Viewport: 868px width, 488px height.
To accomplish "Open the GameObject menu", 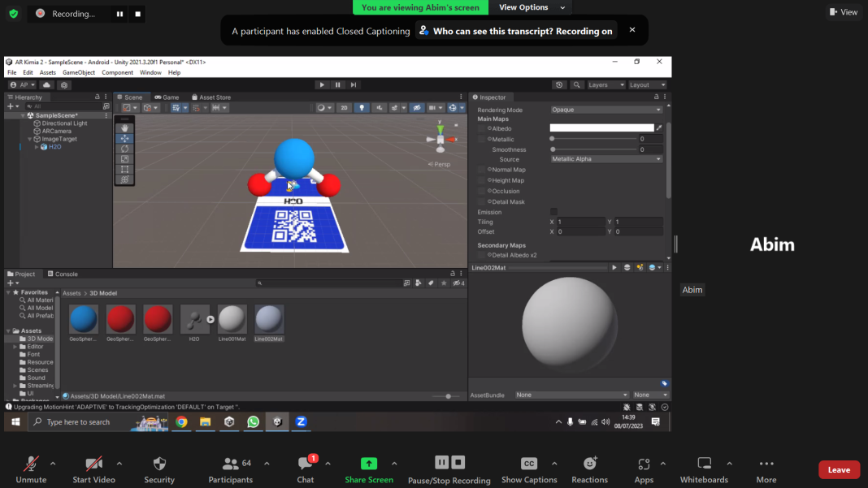I will (79, 72).
